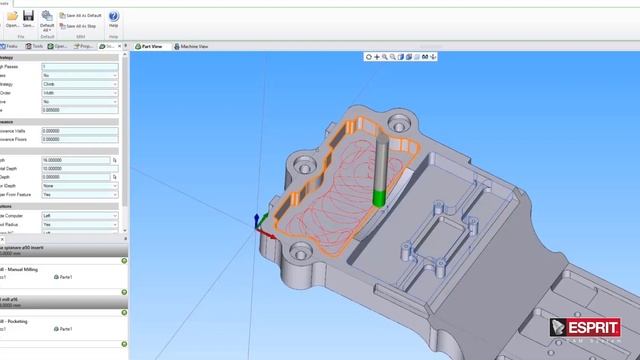Select the Part View tab
The width and height of the screenshot is (640, 360).
[x=149, y=47]
